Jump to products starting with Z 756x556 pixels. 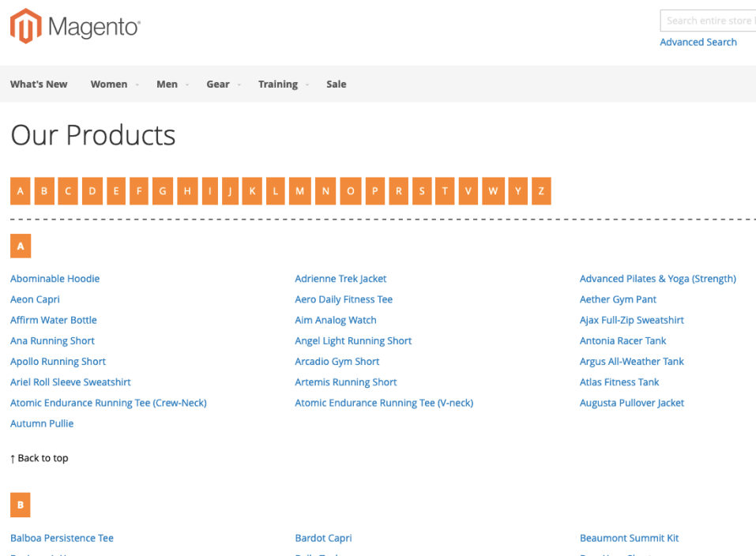tap(540, 190)
